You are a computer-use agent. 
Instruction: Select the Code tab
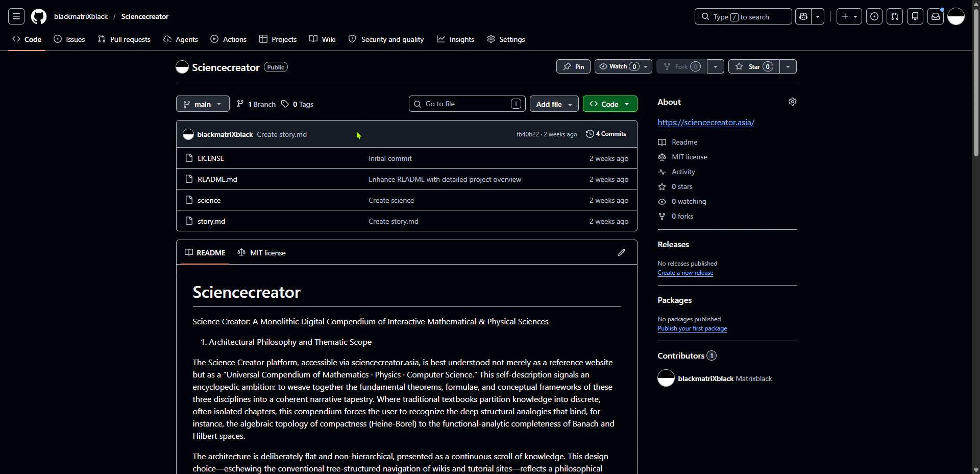click(x=27, y=39)
